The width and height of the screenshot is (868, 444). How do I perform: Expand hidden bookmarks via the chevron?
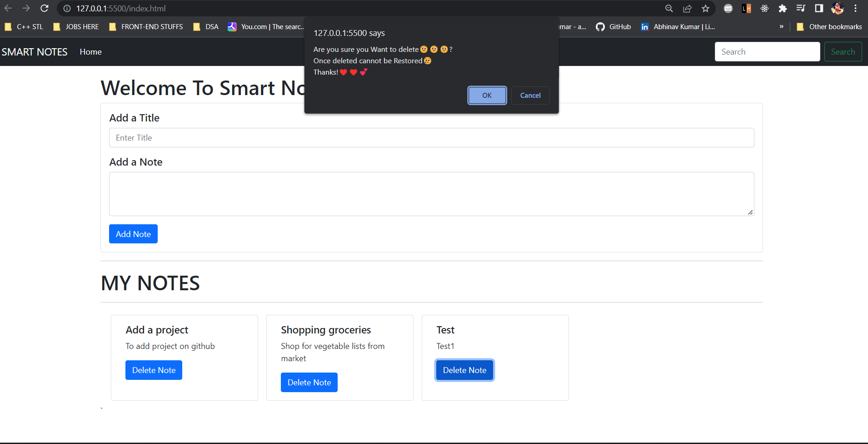point(782,26)
